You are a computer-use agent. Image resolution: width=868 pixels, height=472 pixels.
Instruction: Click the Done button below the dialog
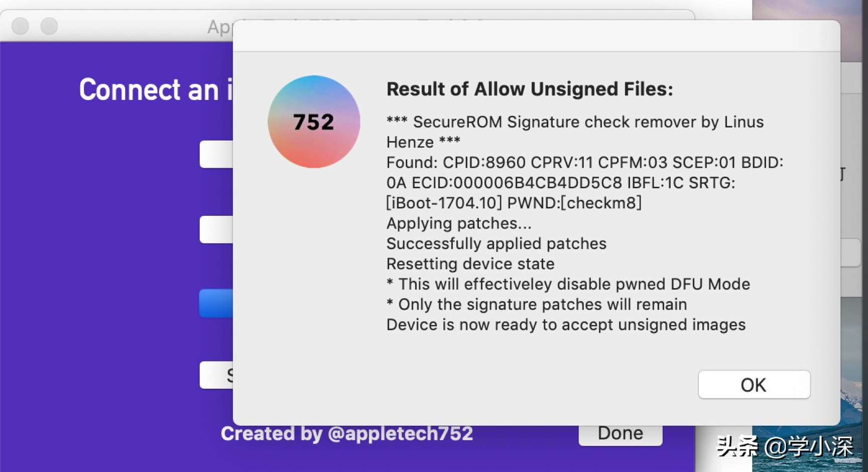[x=620, y=434]
